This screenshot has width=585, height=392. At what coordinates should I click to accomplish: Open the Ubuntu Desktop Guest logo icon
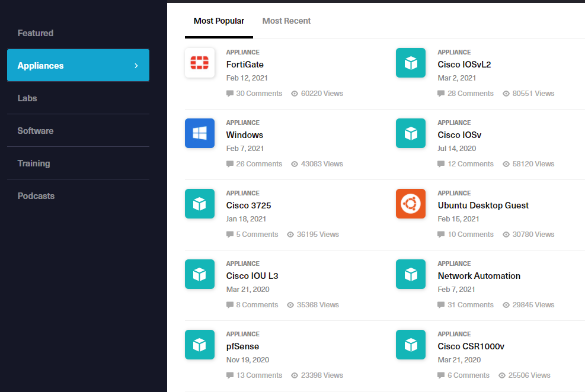pos(411,204)
